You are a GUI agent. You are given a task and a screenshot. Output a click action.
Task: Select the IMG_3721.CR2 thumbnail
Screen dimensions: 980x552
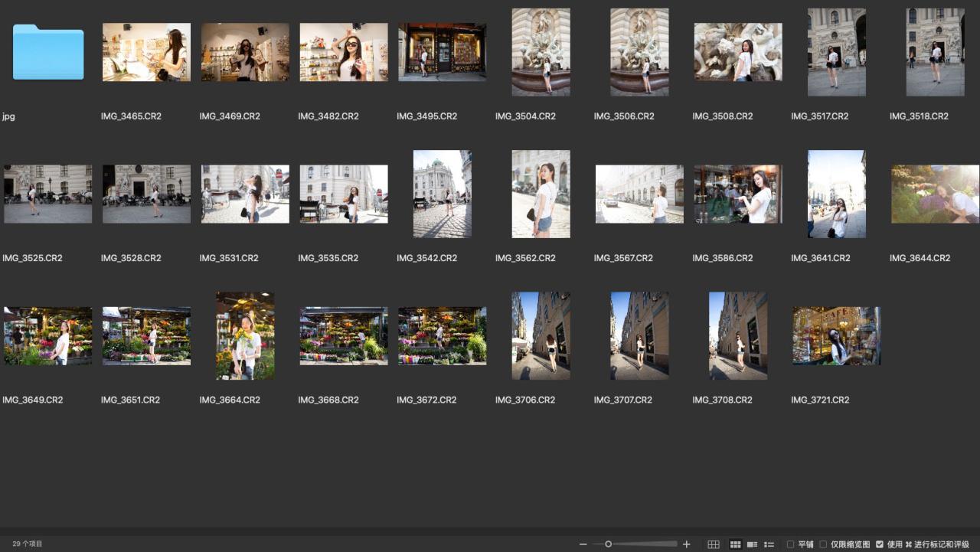836,335
